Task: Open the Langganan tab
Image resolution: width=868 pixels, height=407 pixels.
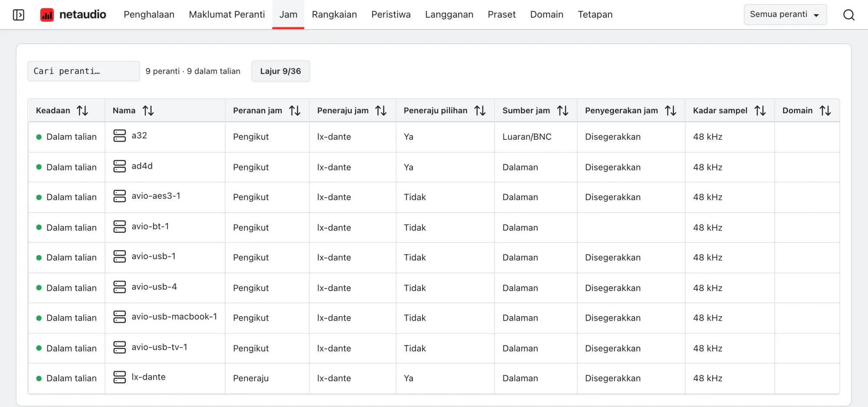Action: click(x=449, y=15)
